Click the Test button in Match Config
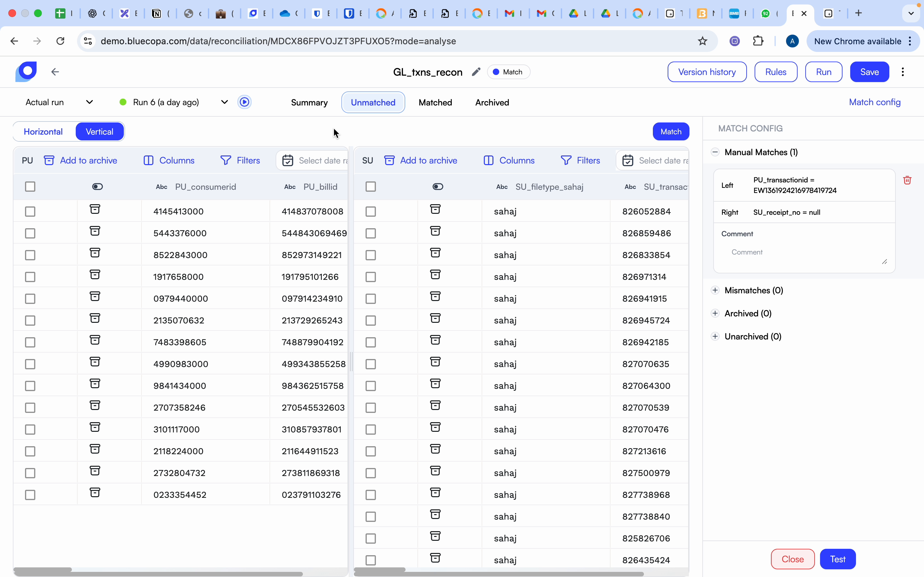Image resolution: width=924 pixels, height=577 pixels. pos(838,559)
